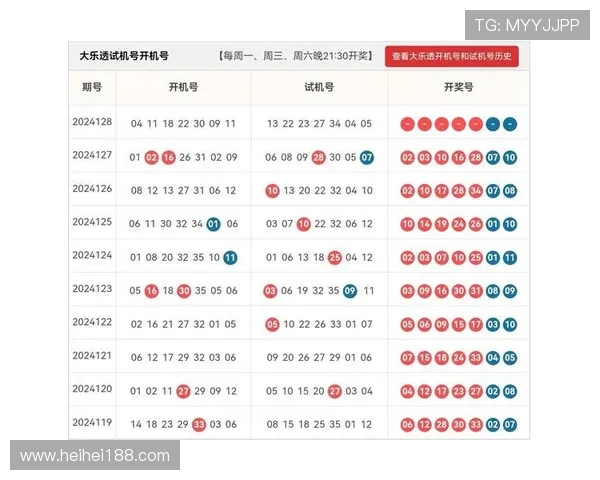Screen dimensions: 600x480
Task: Click red ball 19 in 2024125 开奖号
Action: (x=442, y=224)
